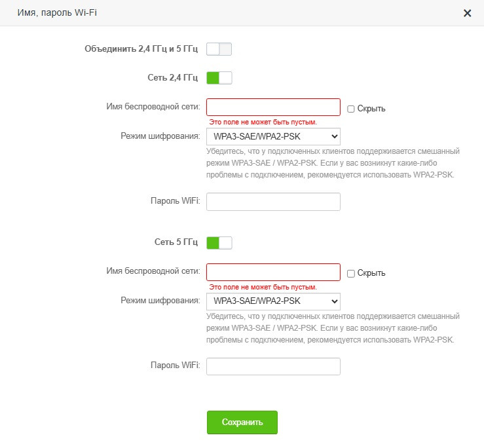Click the empty-field error under 2.4 GHz name

tap(263, 122)
